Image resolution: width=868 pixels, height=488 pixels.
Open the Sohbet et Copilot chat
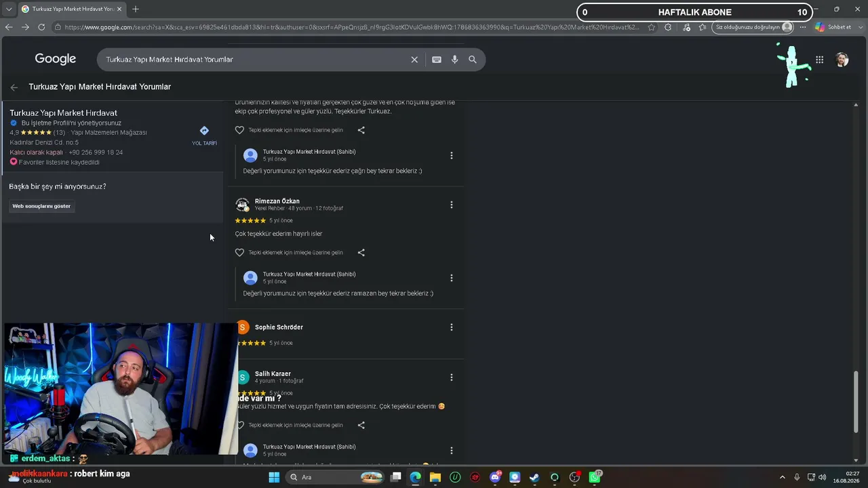[833, 27]
